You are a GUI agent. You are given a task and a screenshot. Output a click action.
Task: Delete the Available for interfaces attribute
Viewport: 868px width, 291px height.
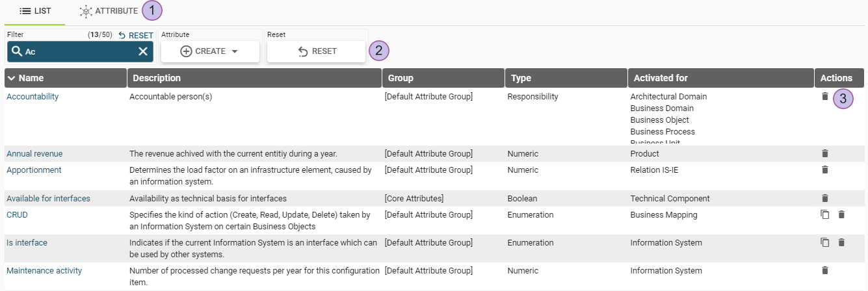coord(825,199)
